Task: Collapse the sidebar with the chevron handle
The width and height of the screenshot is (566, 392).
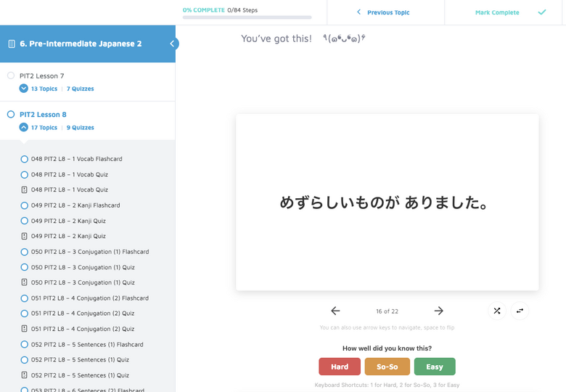Action: click(x=172, y=44)
